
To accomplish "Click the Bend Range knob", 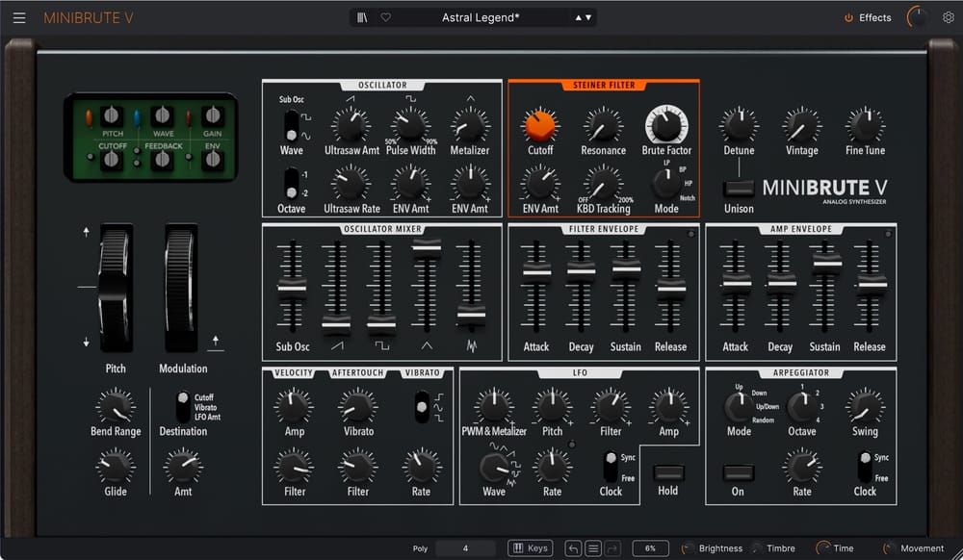I will click(116, 406).
